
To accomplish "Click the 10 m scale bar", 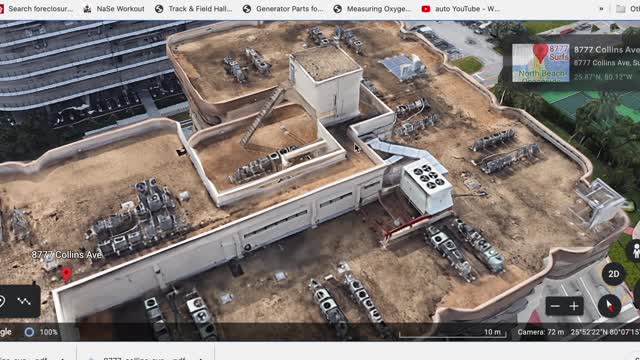I will [453, 333].
